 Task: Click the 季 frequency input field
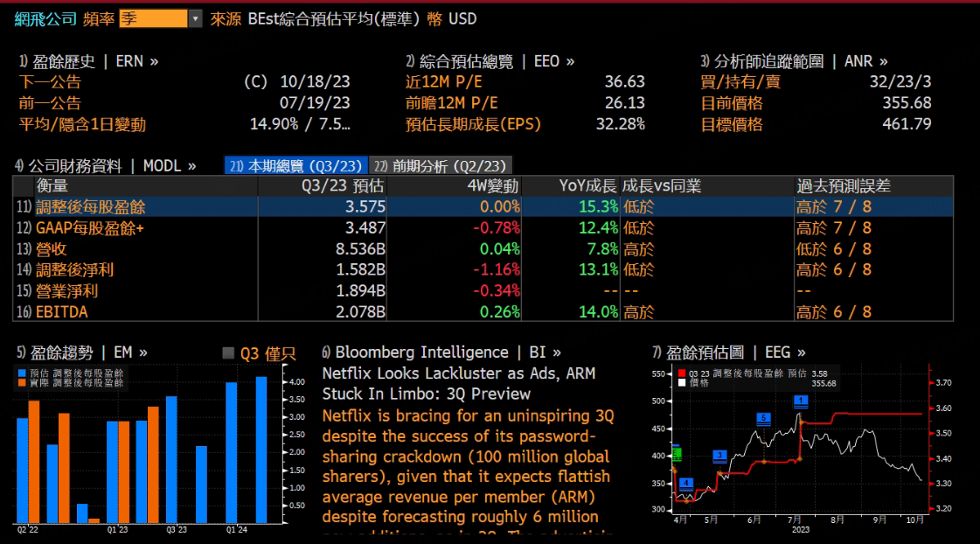coord(153,18)
